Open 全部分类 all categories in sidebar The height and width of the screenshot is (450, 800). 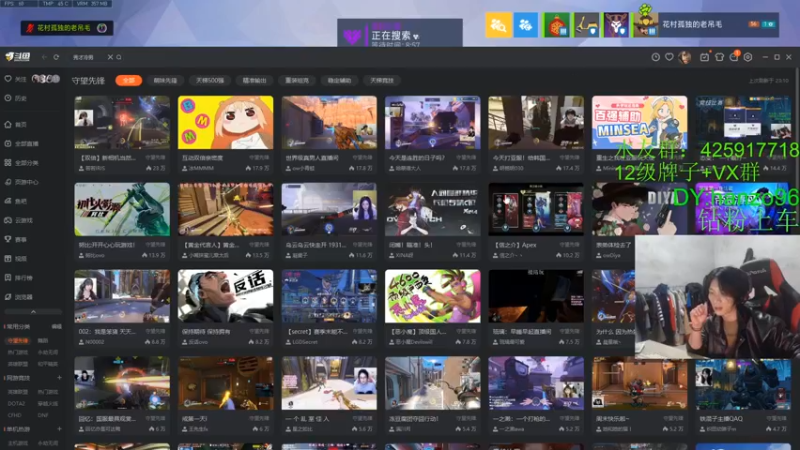22,163
